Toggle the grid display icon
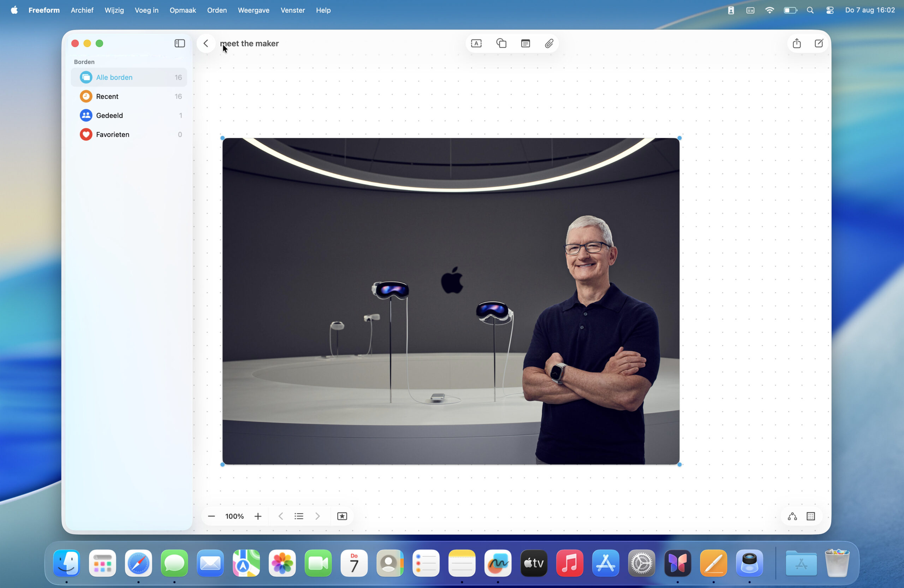The width and height of the screenshot is (904, 588). point(810,516)
